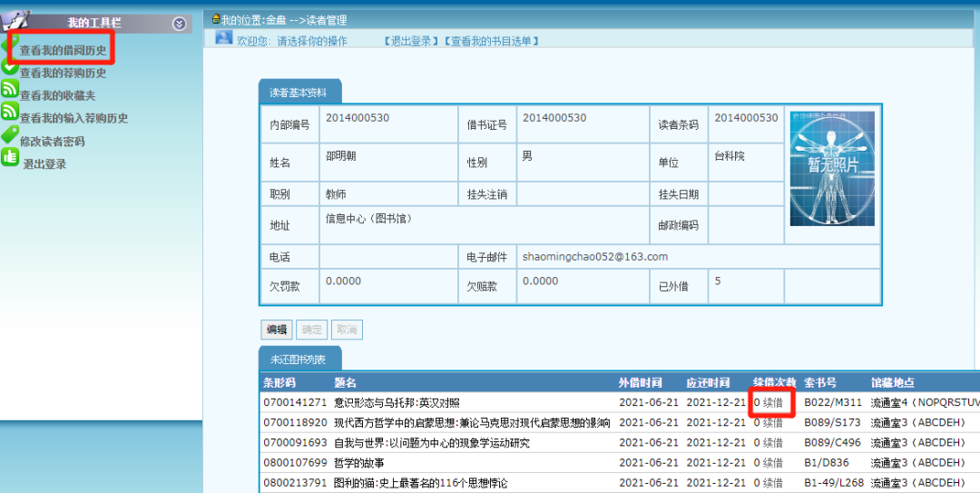Viewport: 980px width, 493px height.
Task: Click the pen icon beside 我的工具栏
Action: 15,21
